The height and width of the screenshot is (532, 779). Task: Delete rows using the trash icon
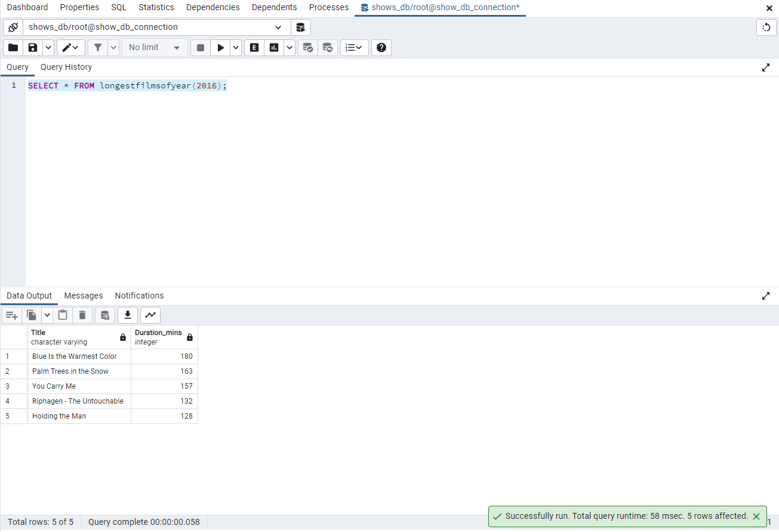point(82,315)
